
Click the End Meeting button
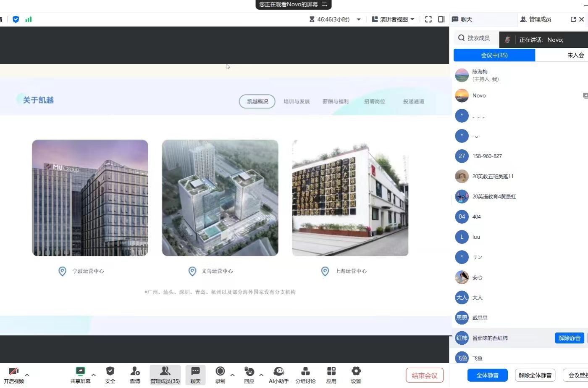(x=424, y=375)
